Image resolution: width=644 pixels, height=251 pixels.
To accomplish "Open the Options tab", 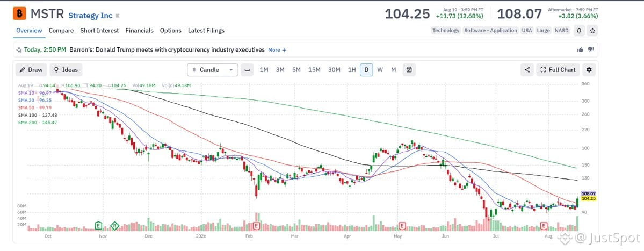I will [x=171, y=31].
